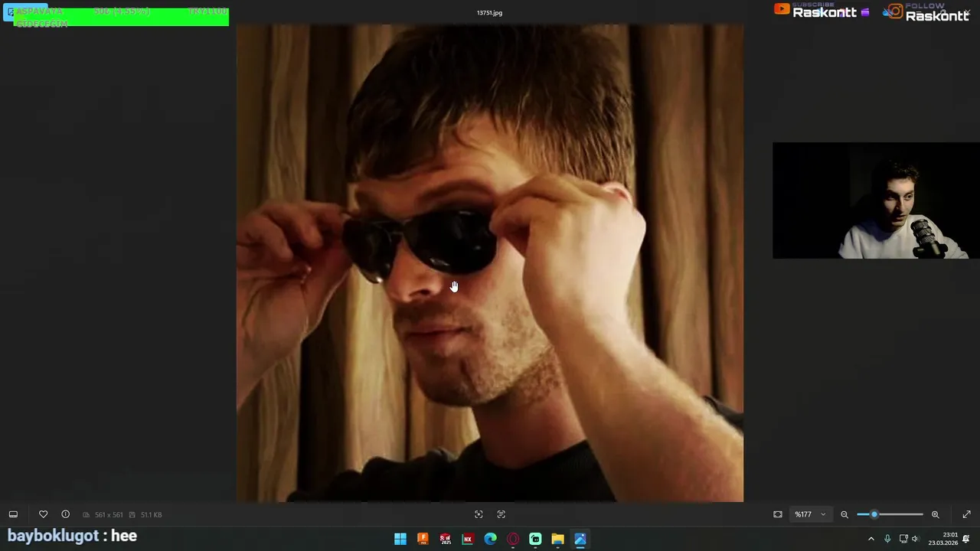Open the file info icon

pos(65,514)
